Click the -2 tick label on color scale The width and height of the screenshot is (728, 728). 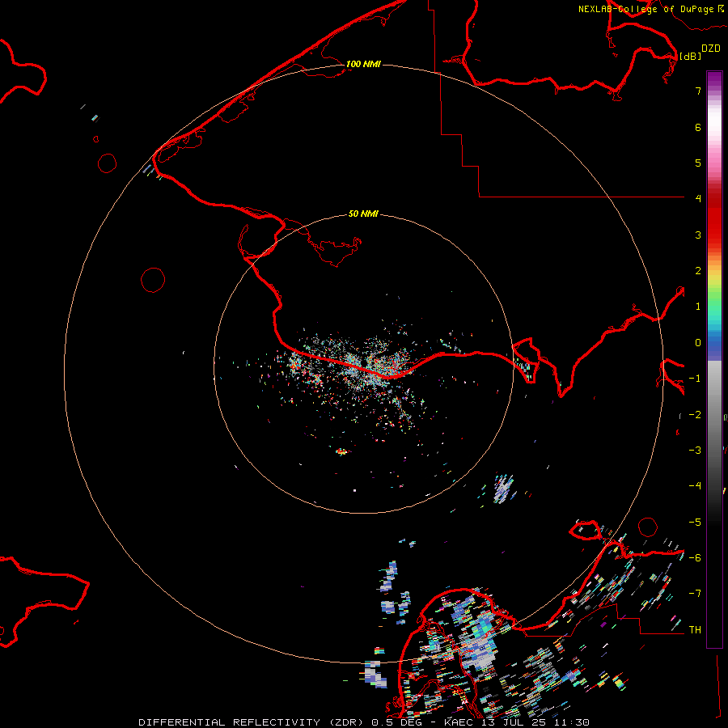[695, 415]
